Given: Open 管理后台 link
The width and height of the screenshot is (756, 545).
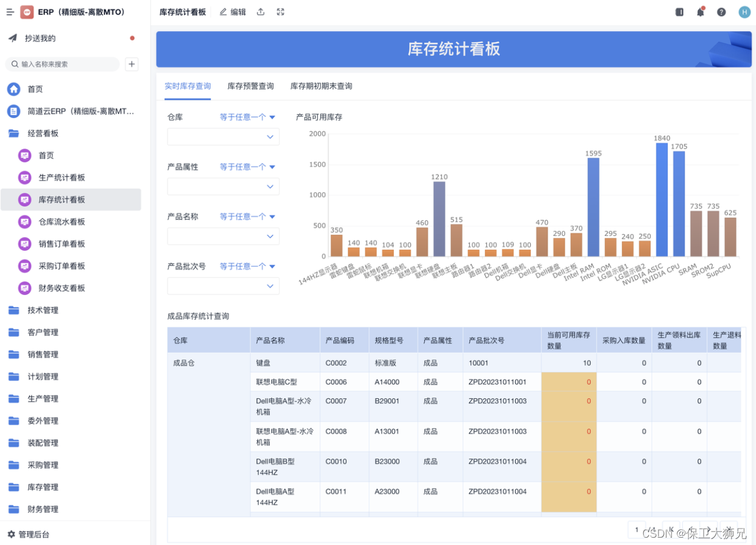Looking at the screenshot, I should (34, 535).
